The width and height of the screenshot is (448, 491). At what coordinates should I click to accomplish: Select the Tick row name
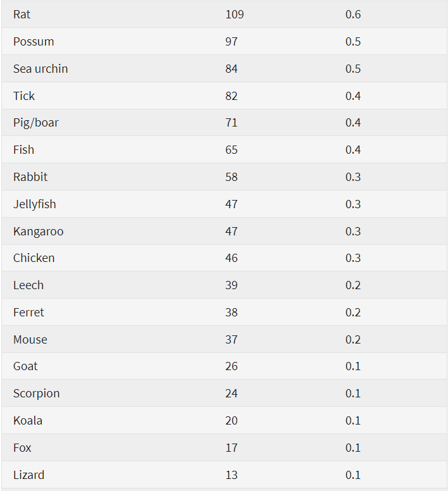pos(24,96)
